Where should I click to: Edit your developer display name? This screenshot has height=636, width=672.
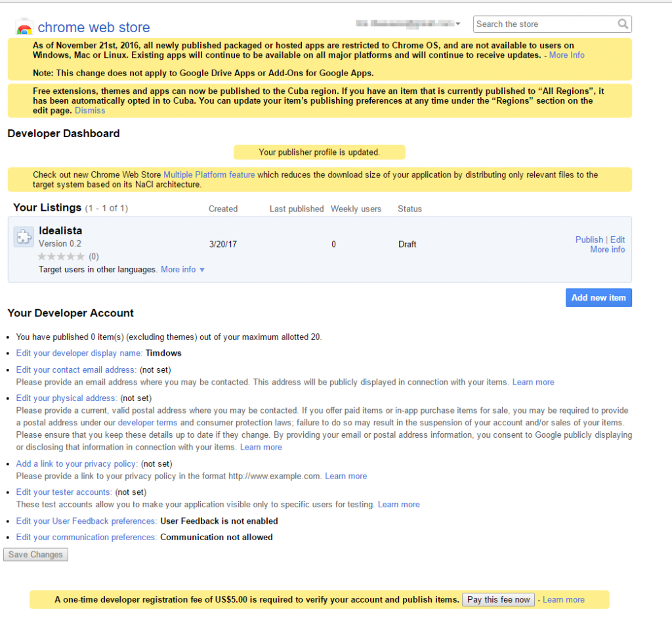[79, 353]
